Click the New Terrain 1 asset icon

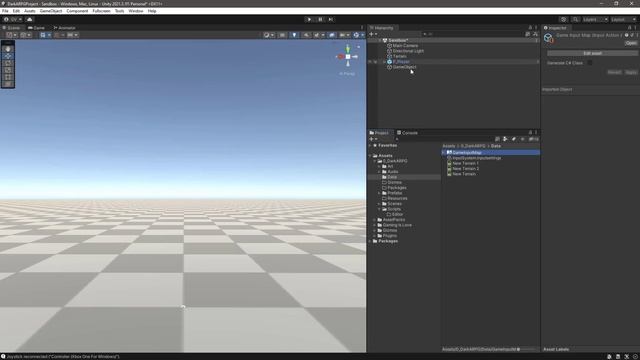(449, 163)
